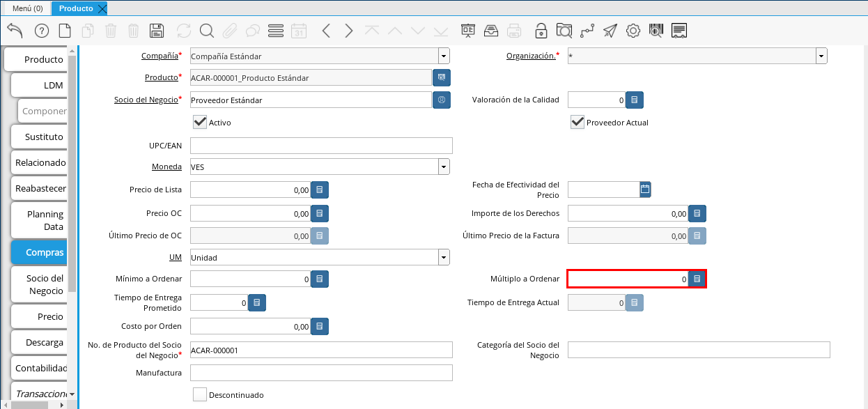This screenshot has height=409, width=868.
Task: Enable the Descontinuado checkbox
Action: click(200, 394)
